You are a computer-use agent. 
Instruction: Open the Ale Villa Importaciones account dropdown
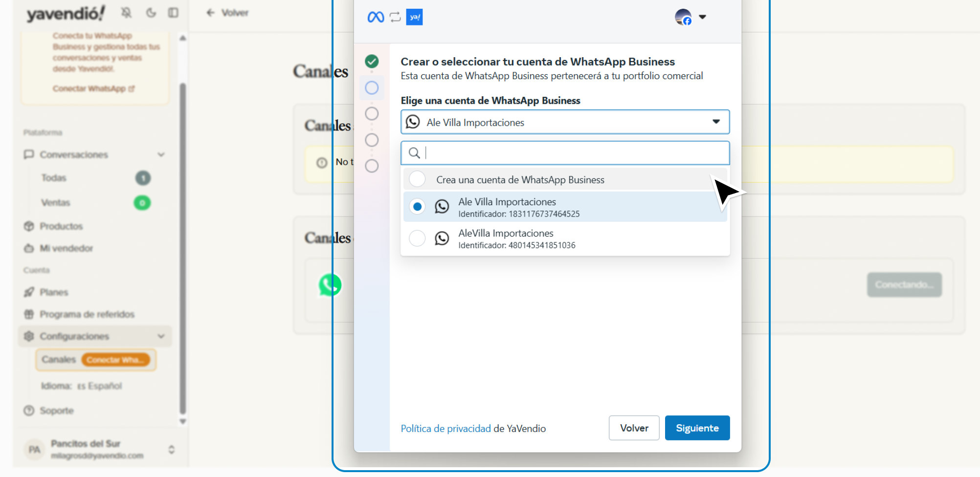(565, 122)
